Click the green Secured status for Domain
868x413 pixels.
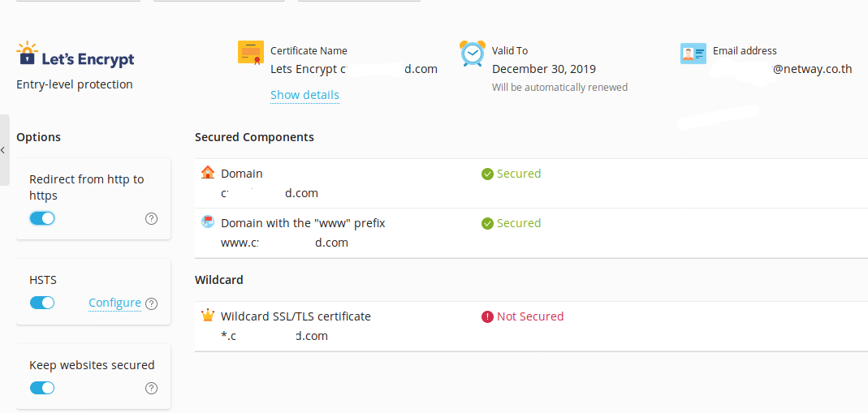(518, 174)
